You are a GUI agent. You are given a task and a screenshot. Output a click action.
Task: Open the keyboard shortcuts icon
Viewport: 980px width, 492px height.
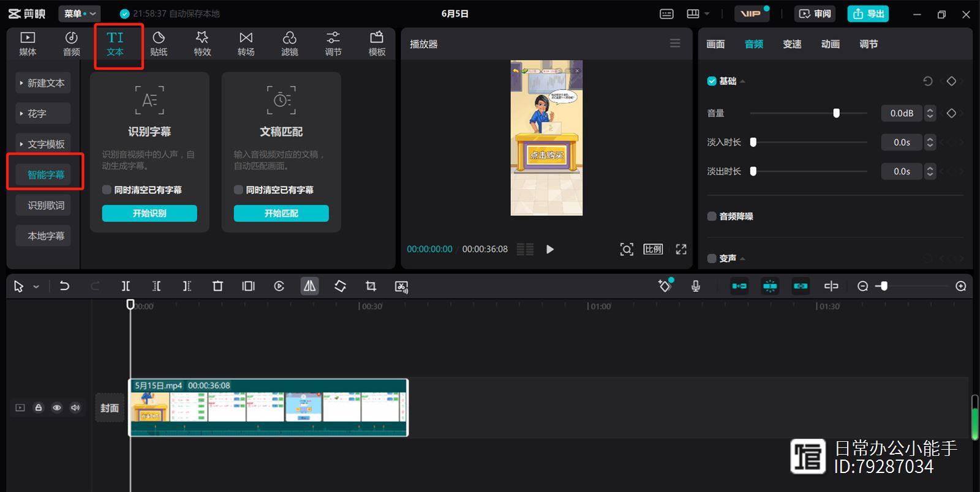pos(666,13)
